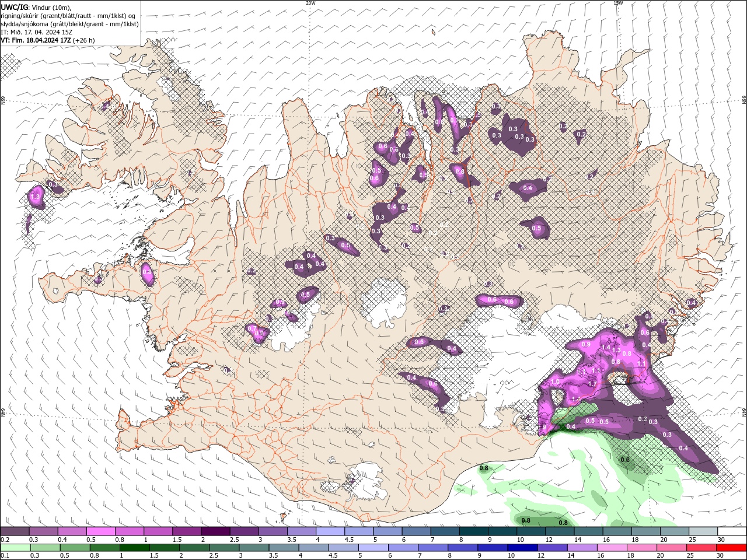
Task: Click the valid time 'VT: Fim. 18.04.2024 17Z (+26 h)'
Action: (48, 40)
